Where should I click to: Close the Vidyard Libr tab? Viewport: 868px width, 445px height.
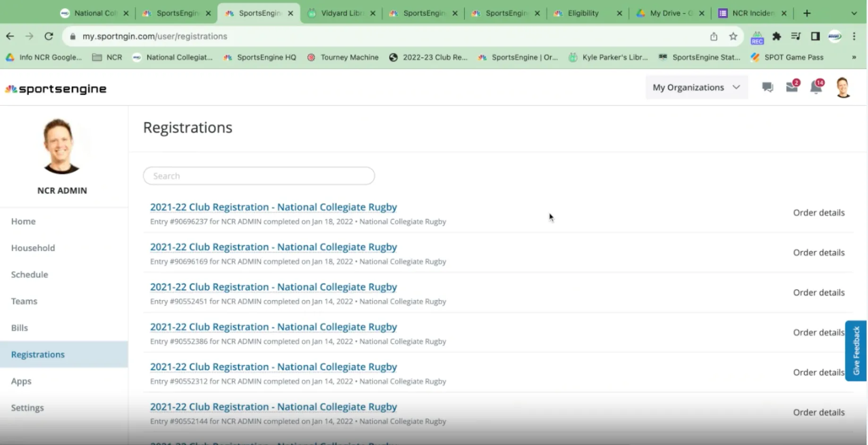[373, 13]
